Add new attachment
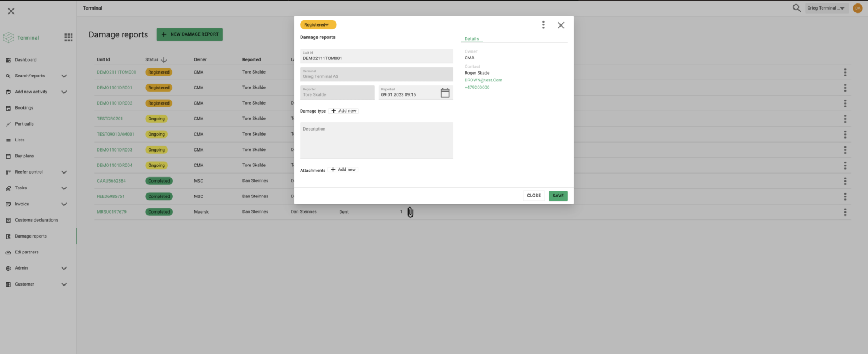Viewport: 868px width, 354px height. tap(344, 170)
